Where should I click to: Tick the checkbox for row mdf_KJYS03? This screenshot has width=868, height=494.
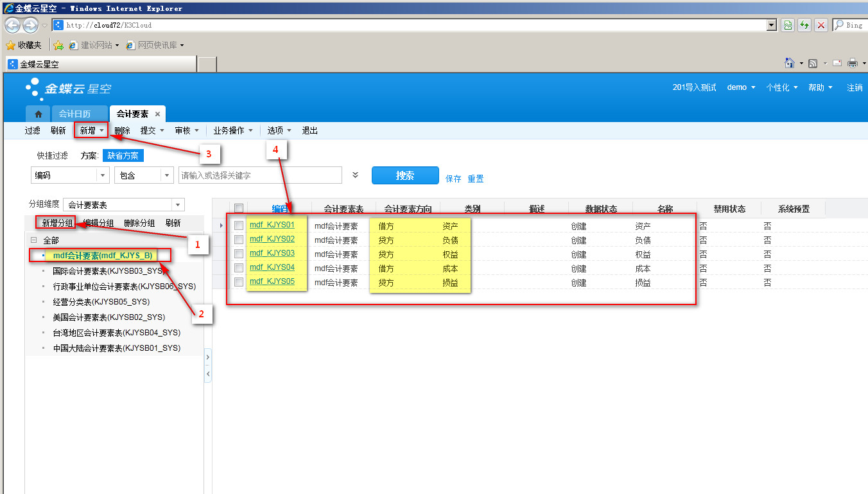coord(239,254)
